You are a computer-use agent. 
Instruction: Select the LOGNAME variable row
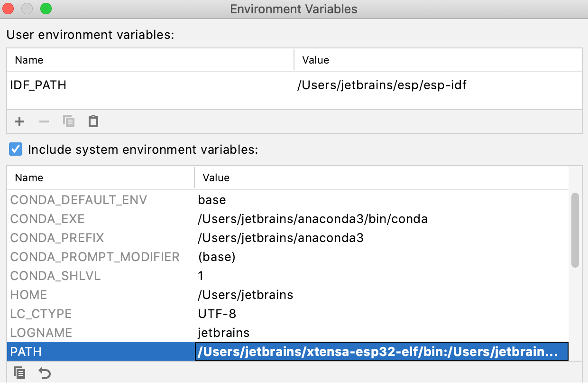point(287,333)
